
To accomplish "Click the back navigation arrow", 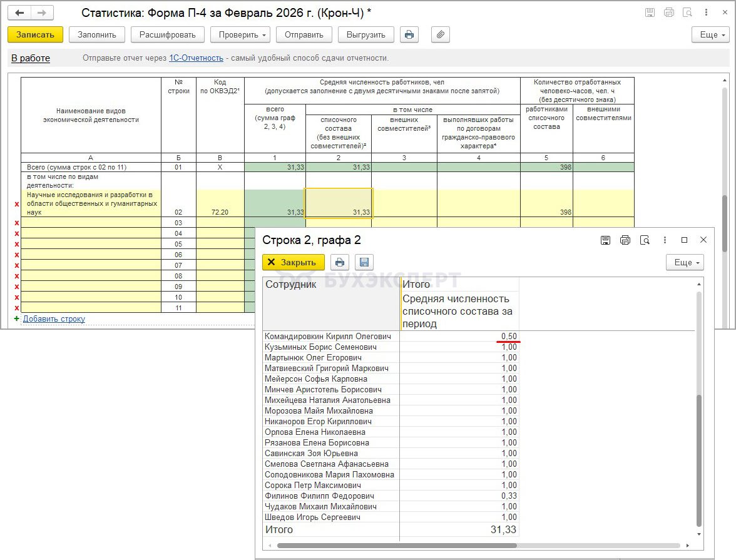I will [x=20, y=13].
